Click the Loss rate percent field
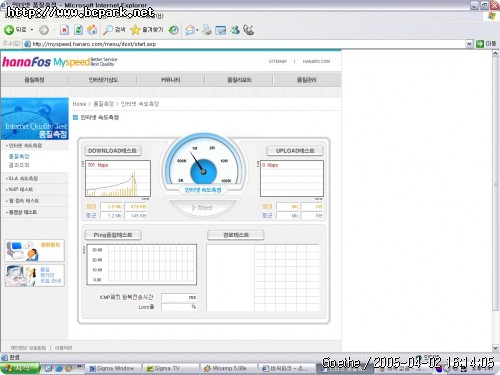Screen dimensions: 500x375 coord(179,307)
